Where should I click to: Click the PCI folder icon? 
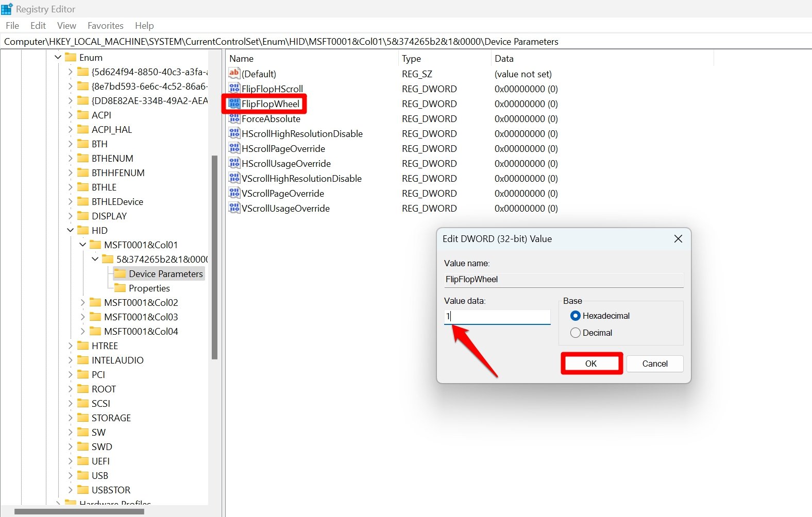83,374
